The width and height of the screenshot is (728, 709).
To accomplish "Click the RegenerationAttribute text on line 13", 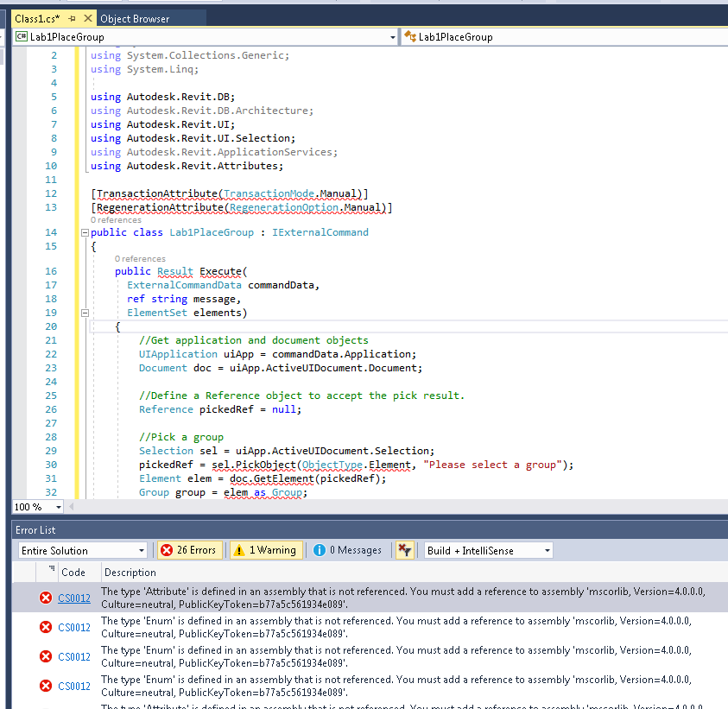I will pyautogui.click(x=160, y=207).
